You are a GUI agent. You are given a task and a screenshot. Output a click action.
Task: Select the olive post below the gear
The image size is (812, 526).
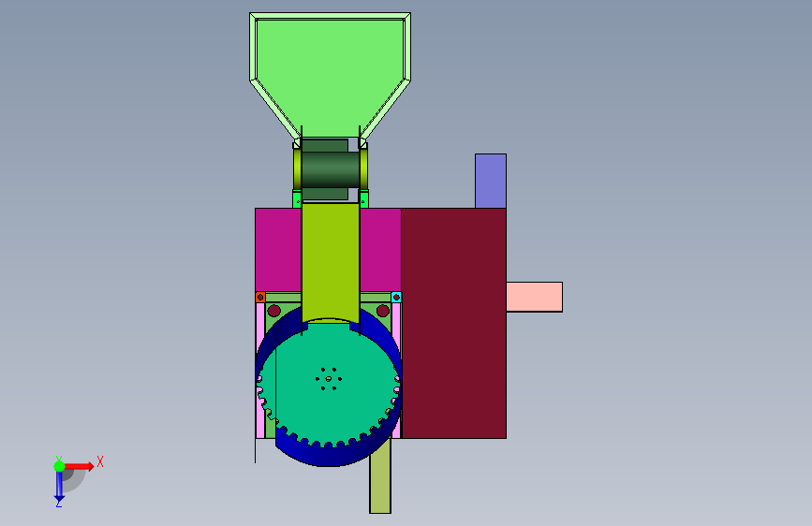[380, 479]
